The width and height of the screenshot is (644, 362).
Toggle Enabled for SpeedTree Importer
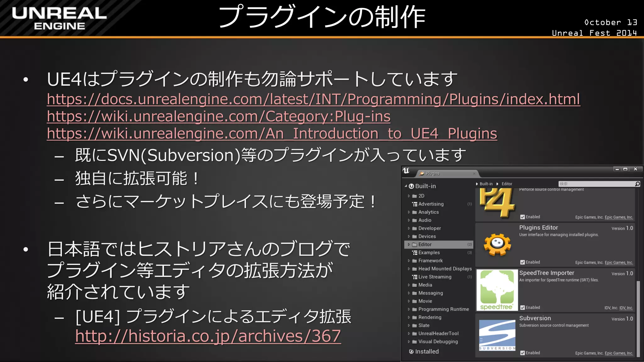[523, 308]
